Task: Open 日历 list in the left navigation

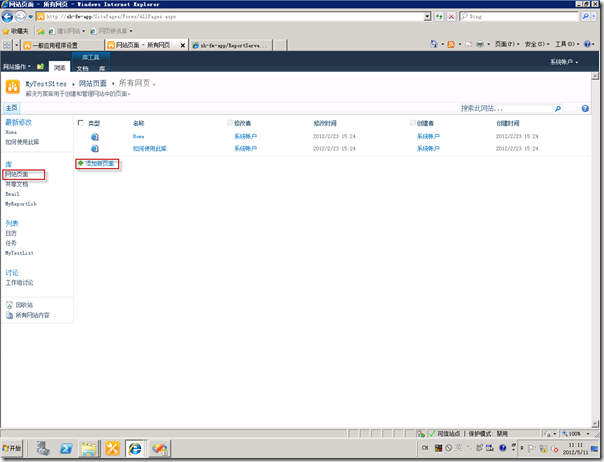Action: (11, 233)
